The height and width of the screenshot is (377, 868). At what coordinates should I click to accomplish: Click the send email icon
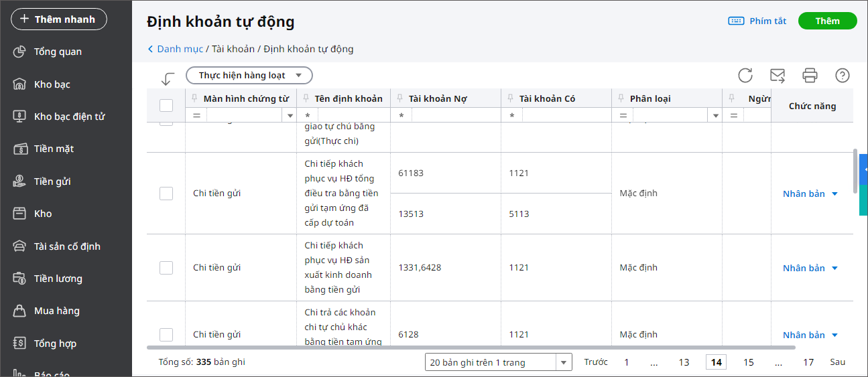[778, 75]
